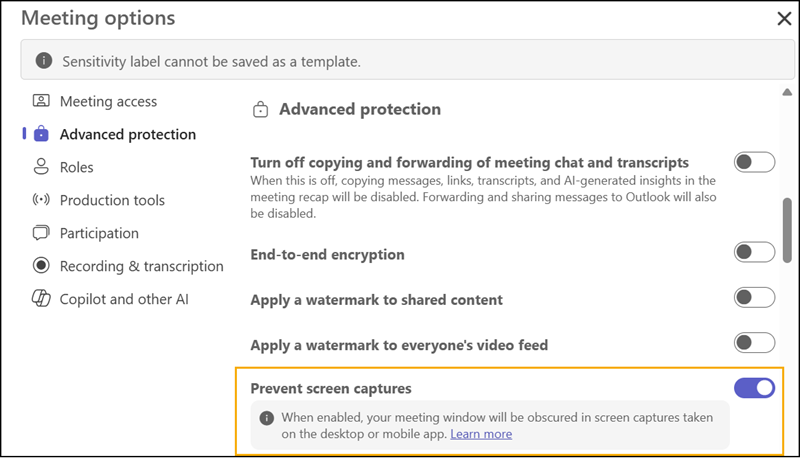Enable watermark on everyone's video feed
Image resolution: width=800 pixels, height=458 pixels.
(754, 343)
